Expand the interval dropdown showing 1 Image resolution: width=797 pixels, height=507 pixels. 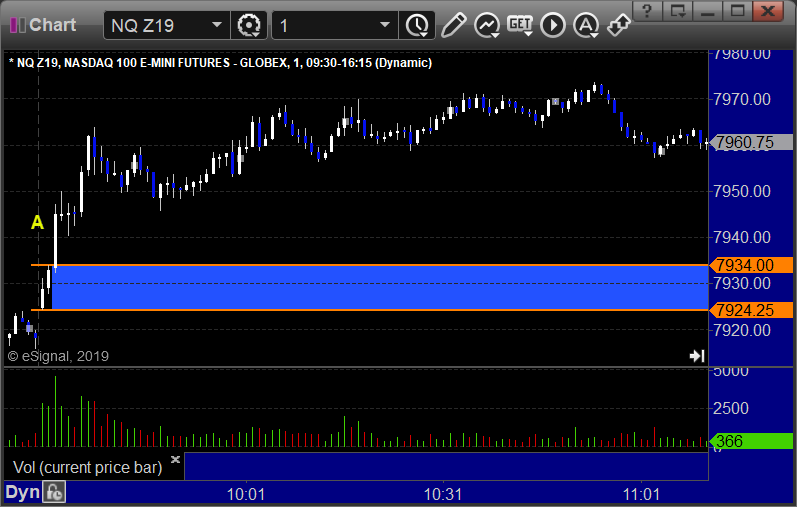(334, 25)
